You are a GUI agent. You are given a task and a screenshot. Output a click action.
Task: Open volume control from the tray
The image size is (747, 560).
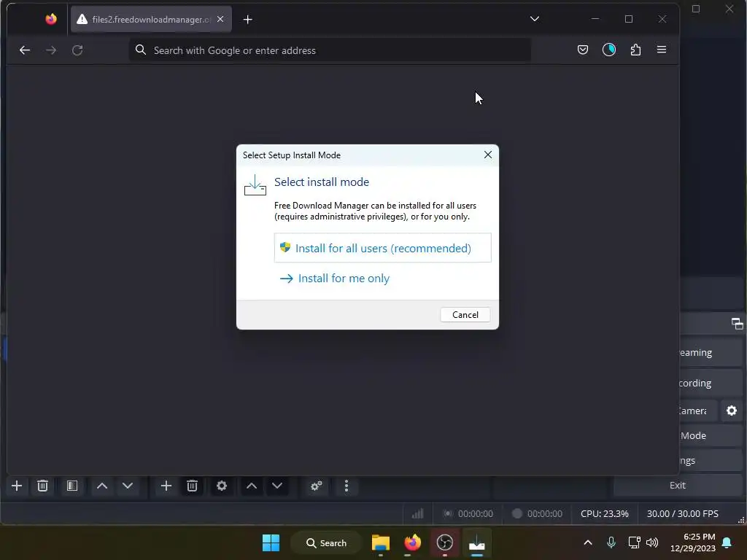tap(651, 542)
